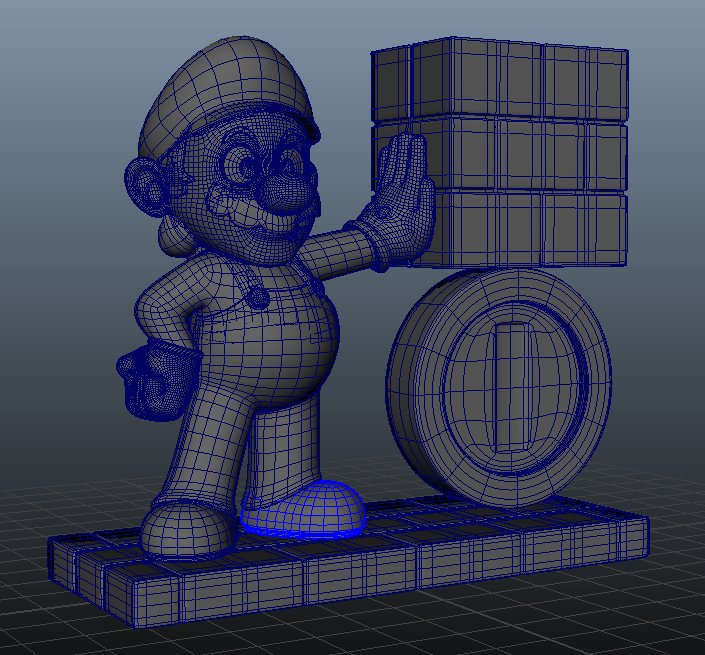The height and width of the screenshot is (655, 705).
Task: Select the stacked brick block mesh
Action: (499, 153)
